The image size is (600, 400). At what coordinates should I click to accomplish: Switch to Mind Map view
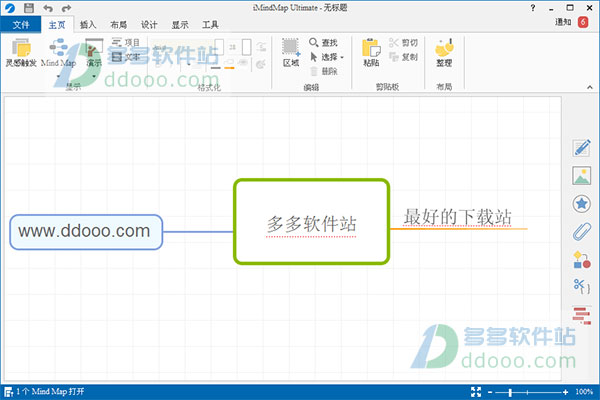click(59, 52)
